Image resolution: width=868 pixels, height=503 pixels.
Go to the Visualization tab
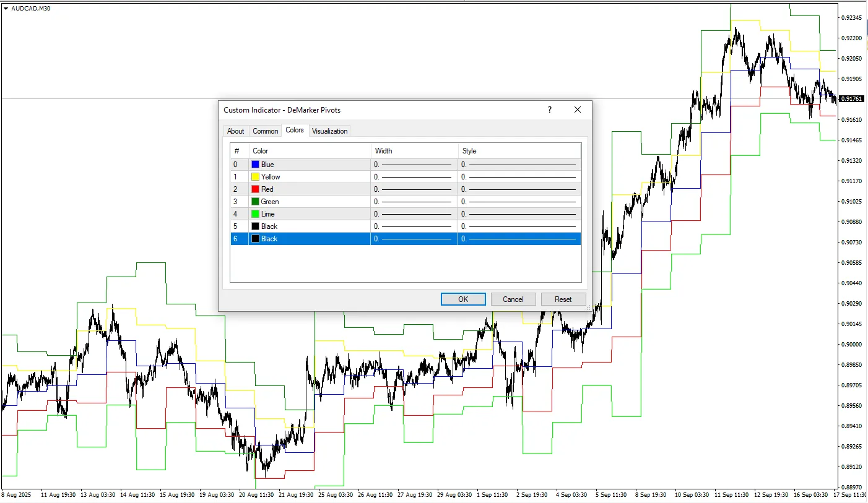click(329, 131)
